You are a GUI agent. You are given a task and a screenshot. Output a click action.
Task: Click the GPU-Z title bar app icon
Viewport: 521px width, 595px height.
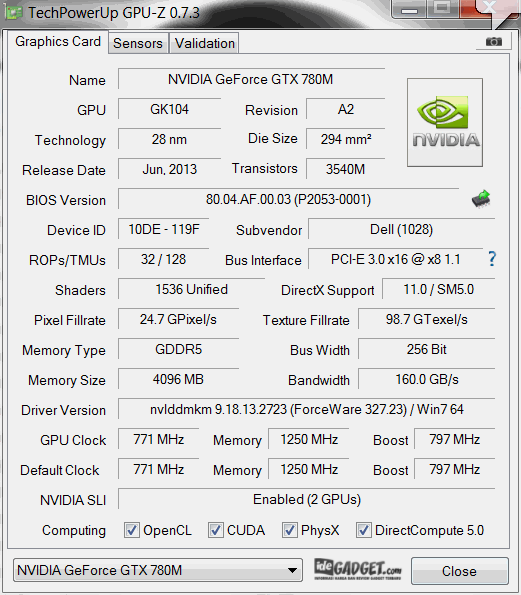tap(14, 13)
